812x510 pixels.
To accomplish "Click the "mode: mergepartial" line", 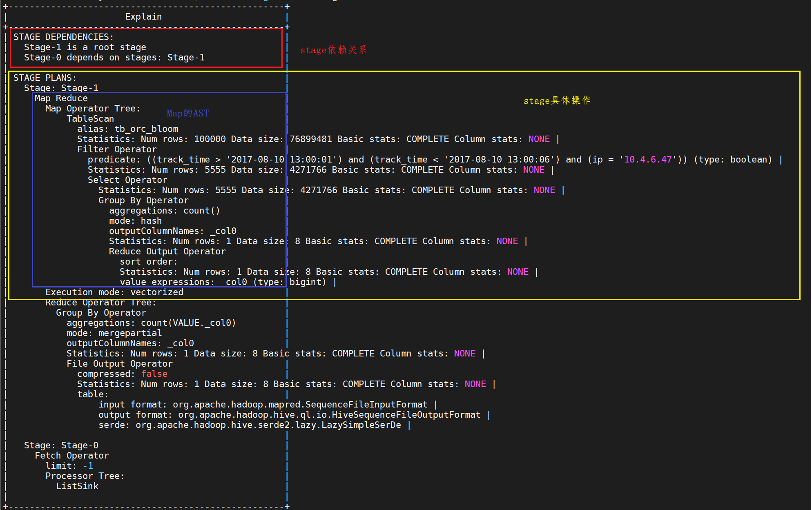I will 114,333.
